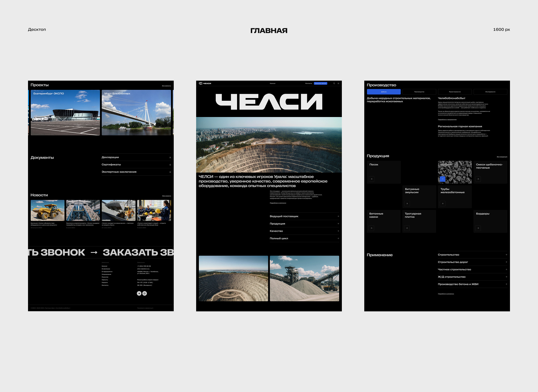Click the blue Заказать звонок button
This screenshot has width=538, height=392.
point(320,83)
